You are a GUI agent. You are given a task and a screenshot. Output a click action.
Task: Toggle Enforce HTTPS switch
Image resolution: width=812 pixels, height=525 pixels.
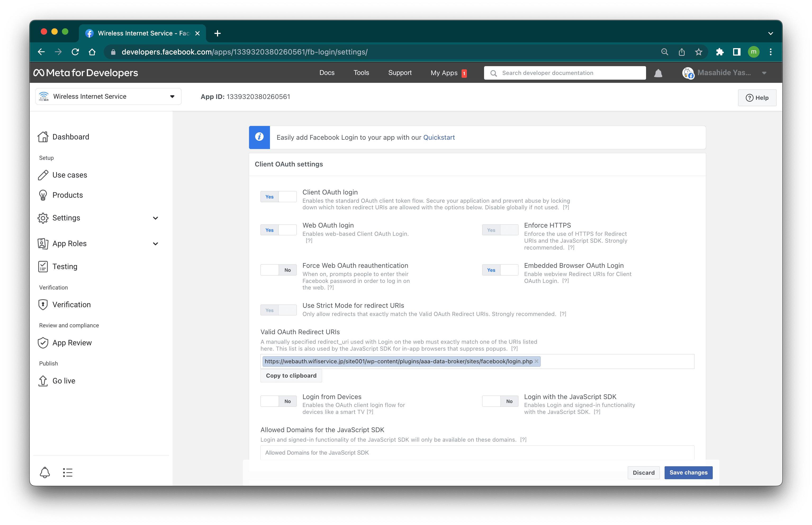click(500, 230)
